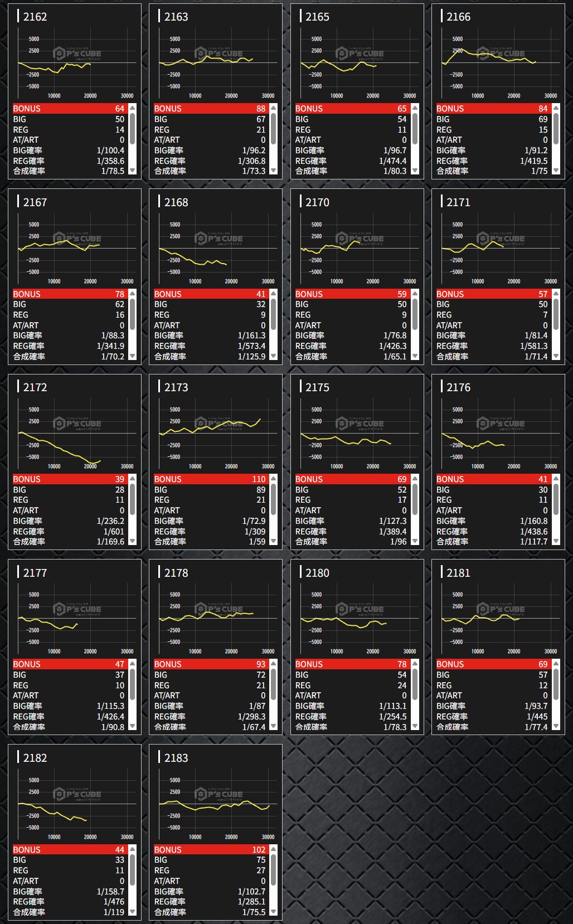Select the machine number heading 2165
The height and width of the screenshot is (924, 573).
click(317, 17)
